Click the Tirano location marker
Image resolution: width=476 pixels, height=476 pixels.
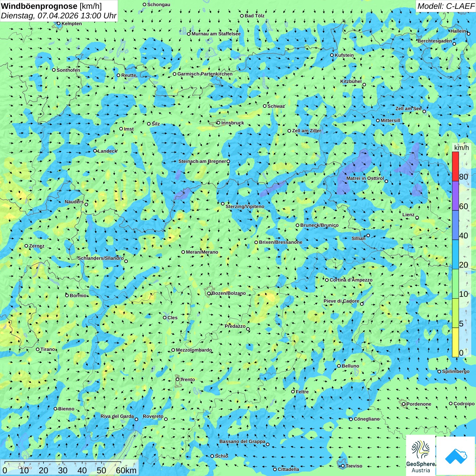[x=38, y=349]
